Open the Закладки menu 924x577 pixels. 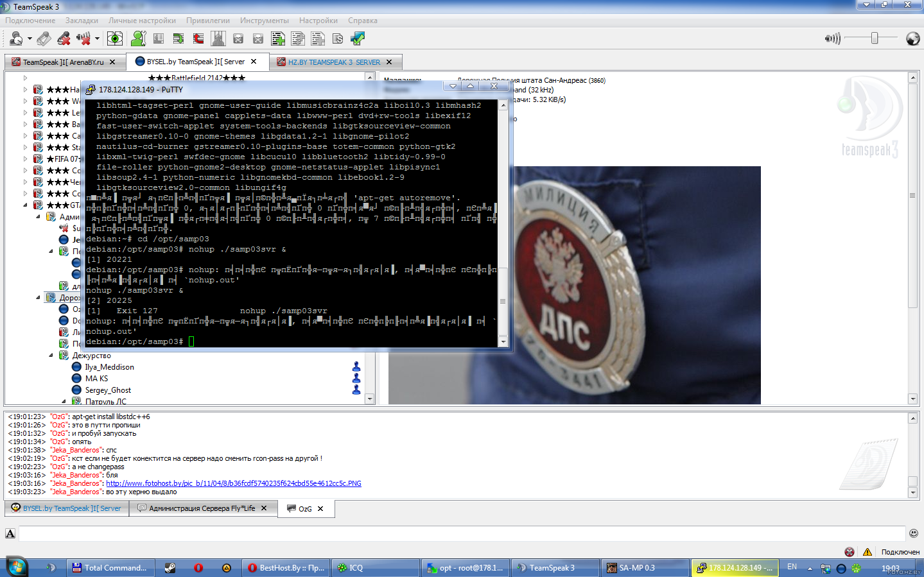pyautogui.click(x=82, y=21)
